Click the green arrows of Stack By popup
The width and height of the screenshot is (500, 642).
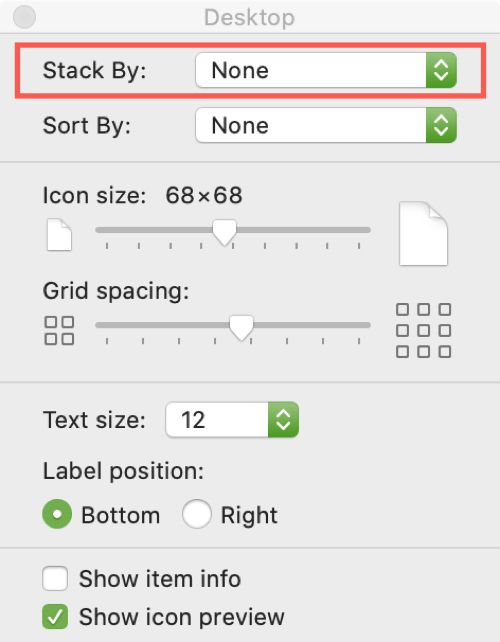(441, 70)
